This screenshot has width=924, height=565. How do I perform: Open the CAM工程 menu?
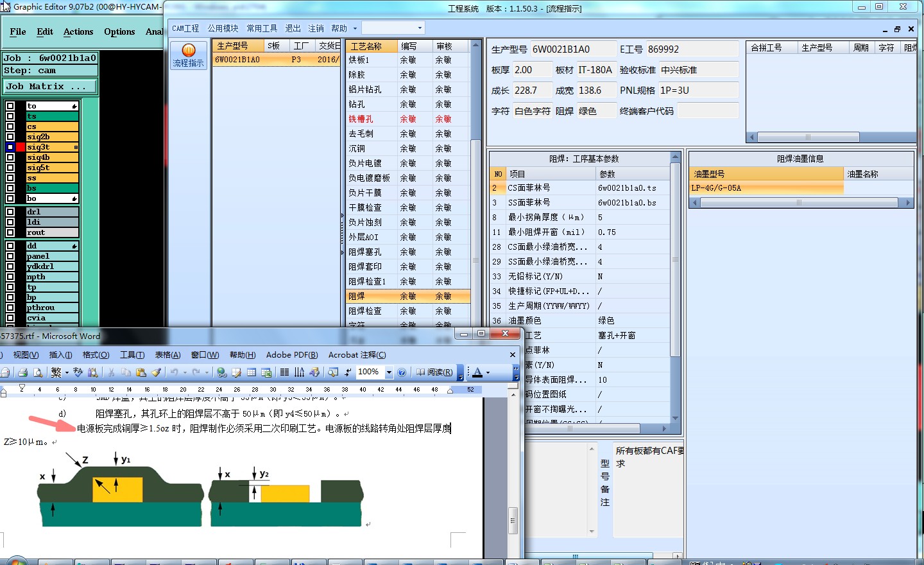pyautogui.click(x=185, y=28)
